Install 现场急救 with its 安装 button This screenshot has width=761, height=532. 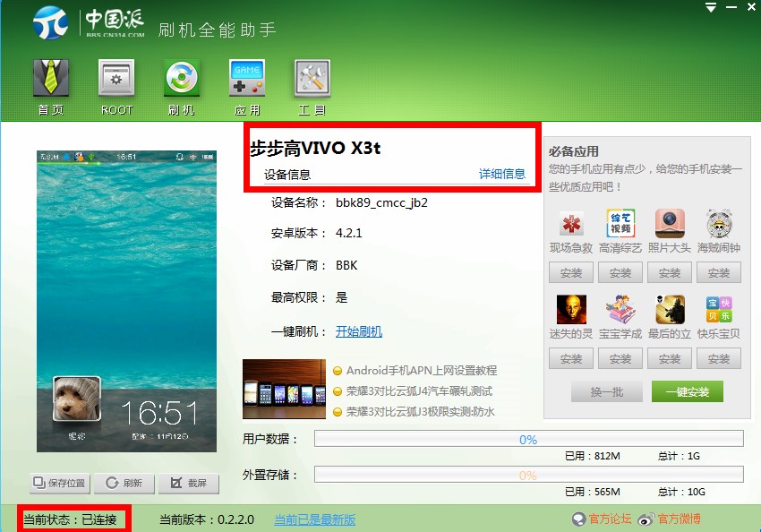pyautogui.click(x=571, y=273)
